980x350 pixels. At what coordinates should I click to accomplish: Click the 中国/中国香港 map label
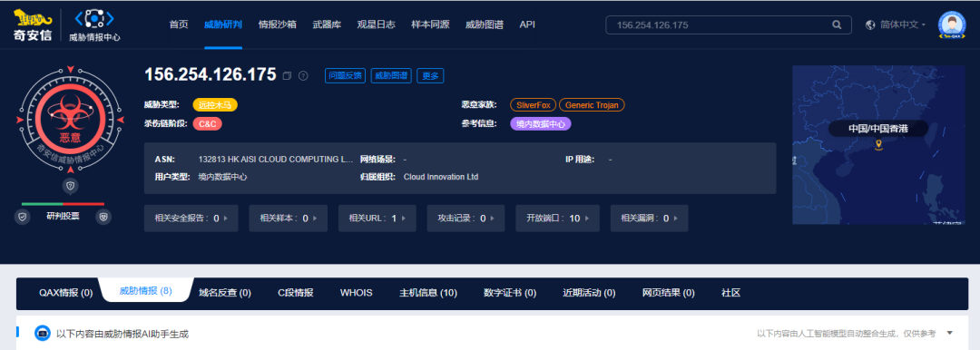[x=878, y=128]
